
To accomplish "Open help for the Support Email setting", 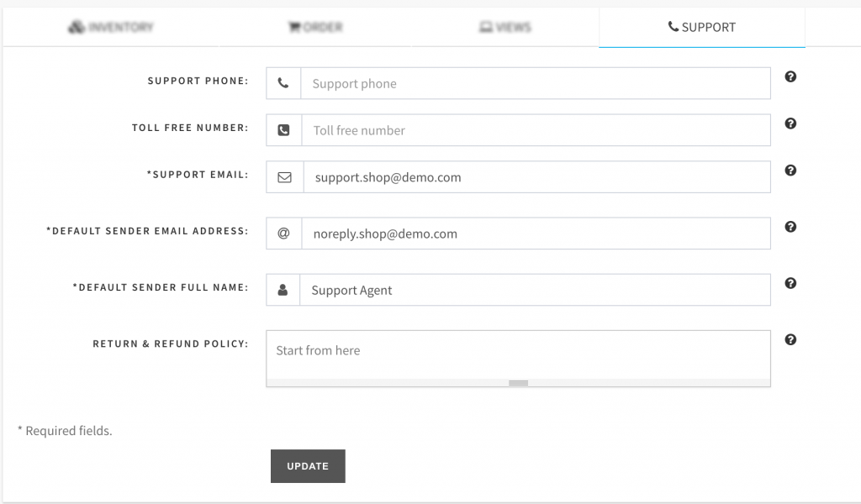I will click(x=790, y=171).
